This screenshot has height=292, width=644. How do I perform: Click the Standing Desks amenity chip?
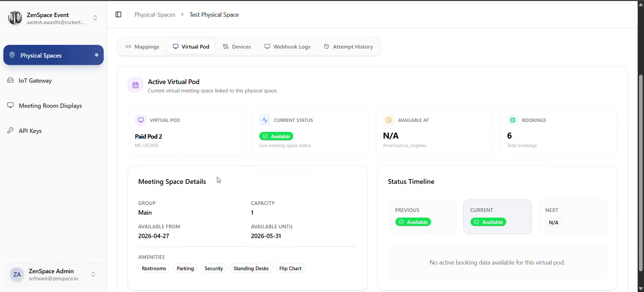pyautogui.click(x=251, y=268)
